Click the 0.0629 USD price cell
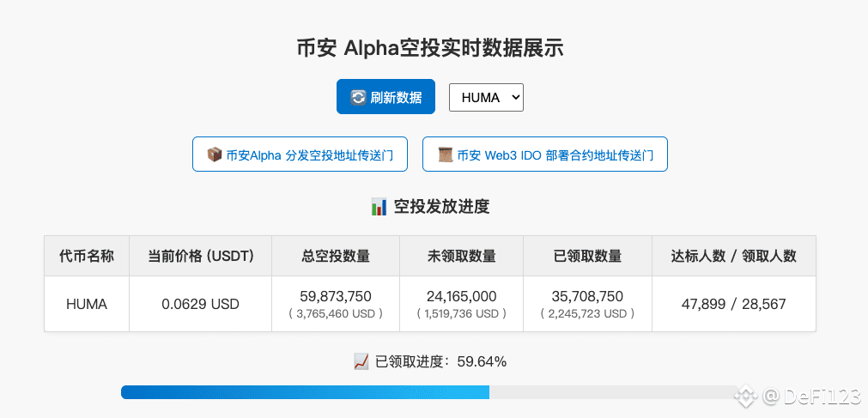Image resolution: width=868 pixels, height=418 pixels. [x=200, y=304]
